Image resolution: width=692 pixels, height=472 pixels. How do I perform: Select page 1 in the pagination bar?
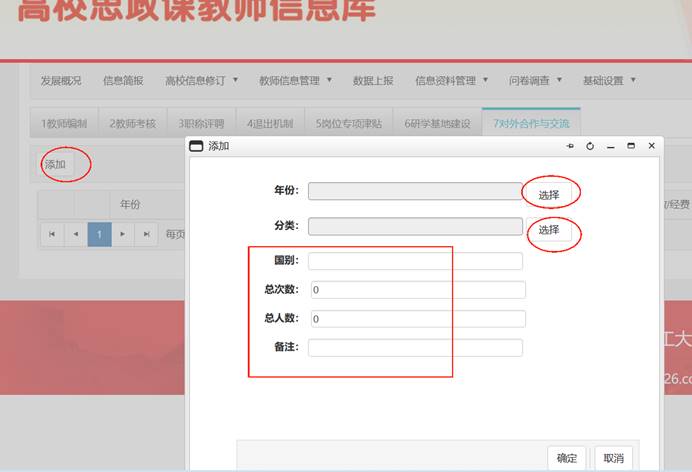pyautogui.click(x=99, y=234)
